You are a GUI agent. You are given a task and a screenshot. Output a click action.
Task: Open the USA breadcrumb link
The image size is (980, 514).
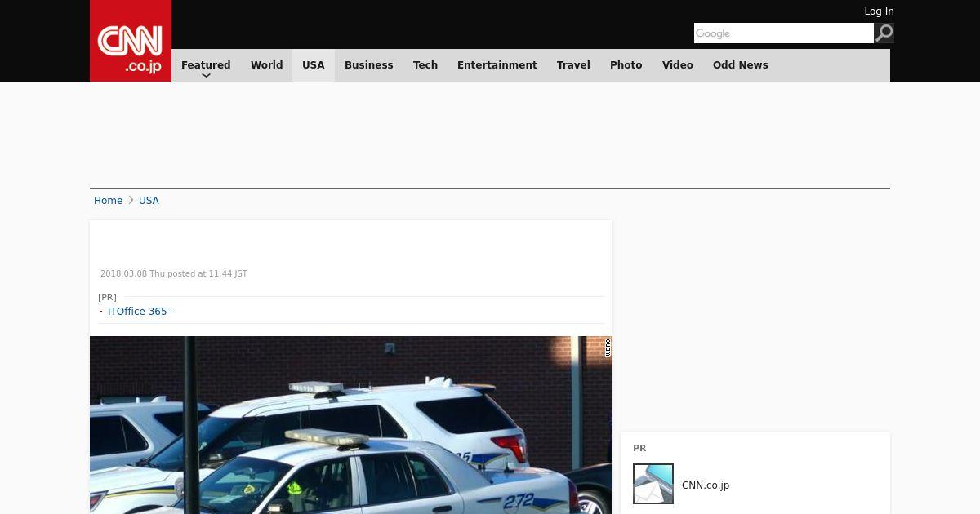(x=149, y=201)
